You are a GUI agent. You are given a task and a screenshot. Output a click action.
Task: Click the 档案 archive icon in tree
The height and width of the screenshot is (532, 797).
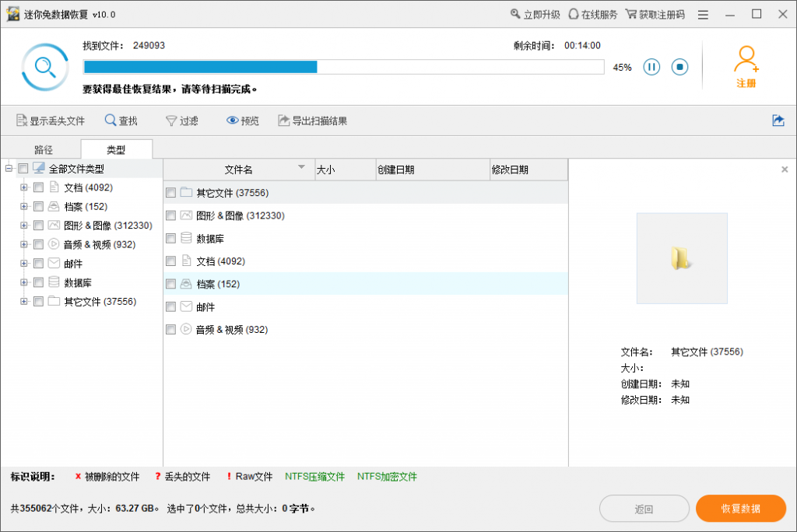pos(54,206)
